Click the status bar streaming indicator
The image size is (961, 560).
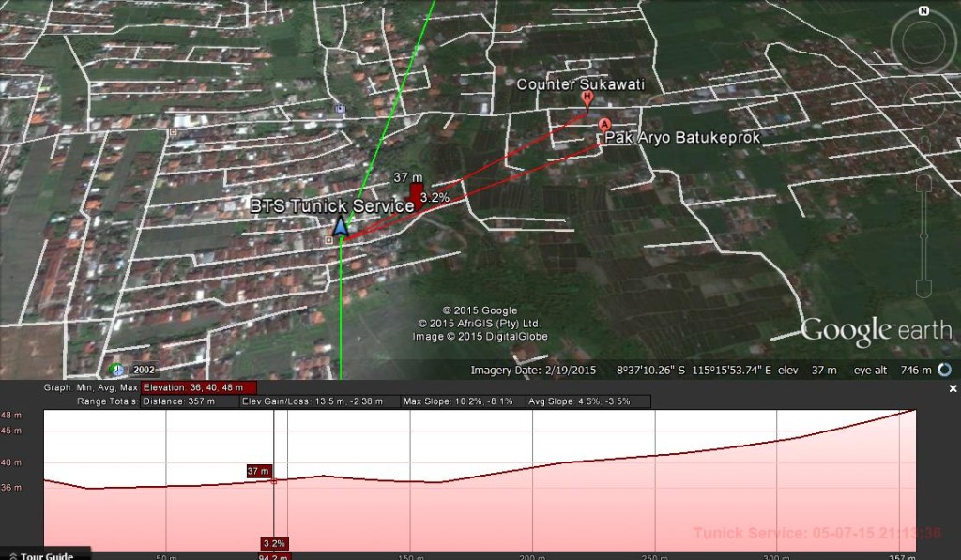(x=944, y=370)
